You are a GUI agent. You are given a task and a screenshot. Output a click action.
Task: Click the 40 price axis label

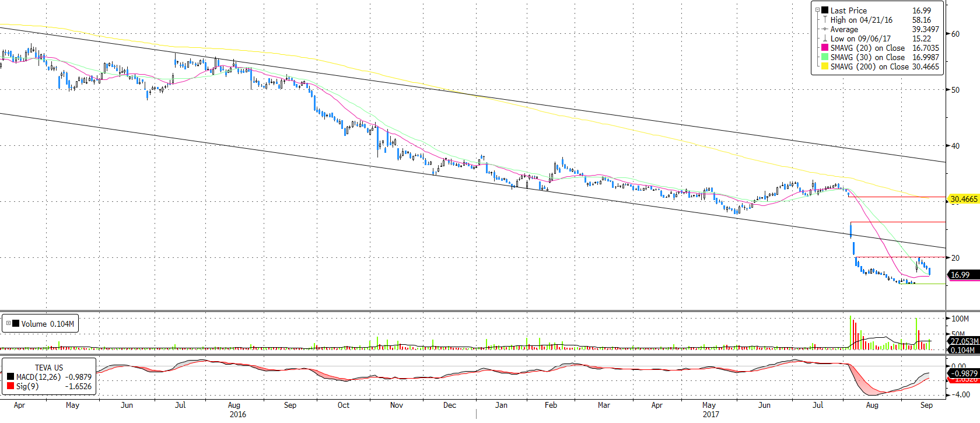coord(955,146)
